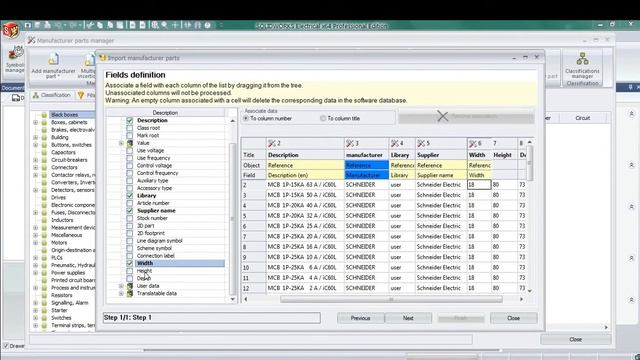Click the magnifier zoom icon in quick toolbar

(164, 25)
